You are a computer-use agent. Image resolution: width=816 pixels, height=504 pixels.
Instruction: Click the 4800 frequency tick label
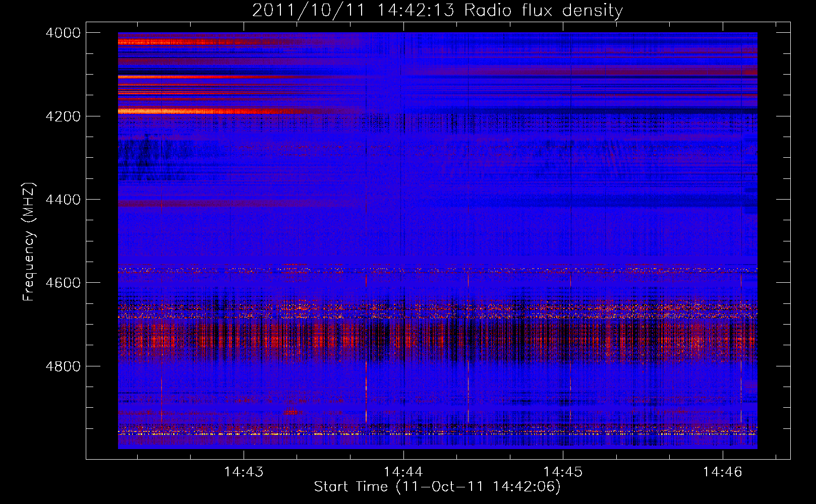click(x=63, y=366)
